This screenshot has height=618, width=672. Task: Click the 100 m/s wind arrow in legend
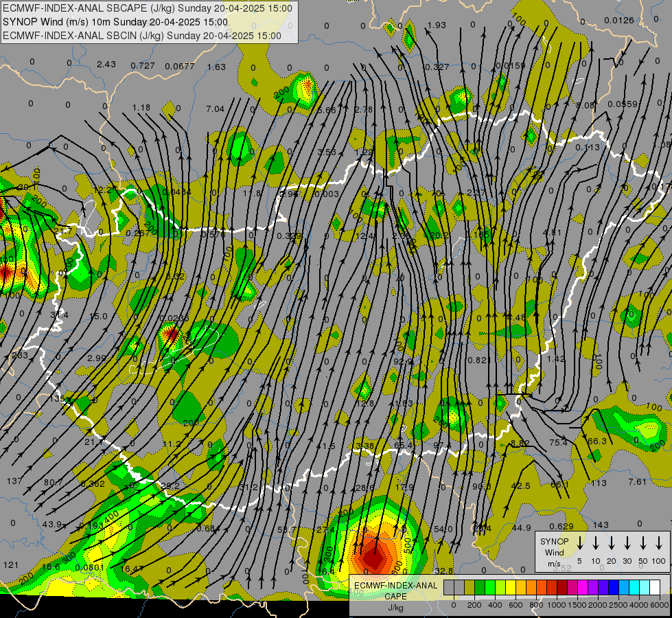[x=659, y=543]
